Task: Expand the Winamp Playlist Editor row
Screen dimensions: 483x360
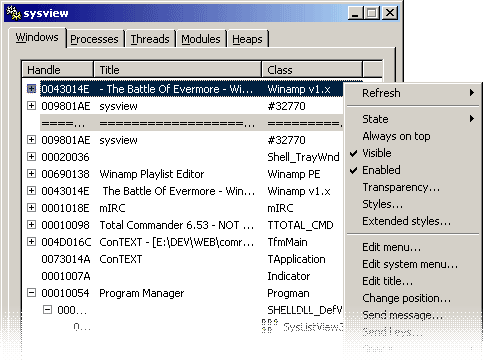Action: (x=31, y=174)
